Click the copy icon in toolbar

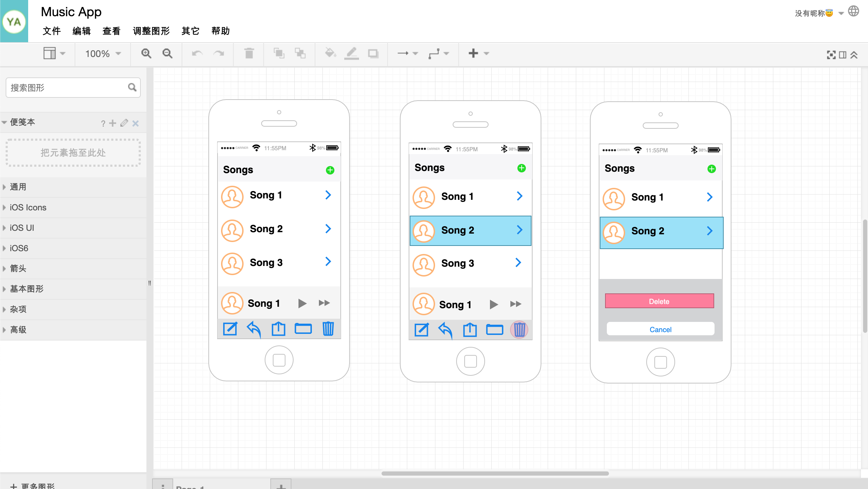(x=278, y=53)
